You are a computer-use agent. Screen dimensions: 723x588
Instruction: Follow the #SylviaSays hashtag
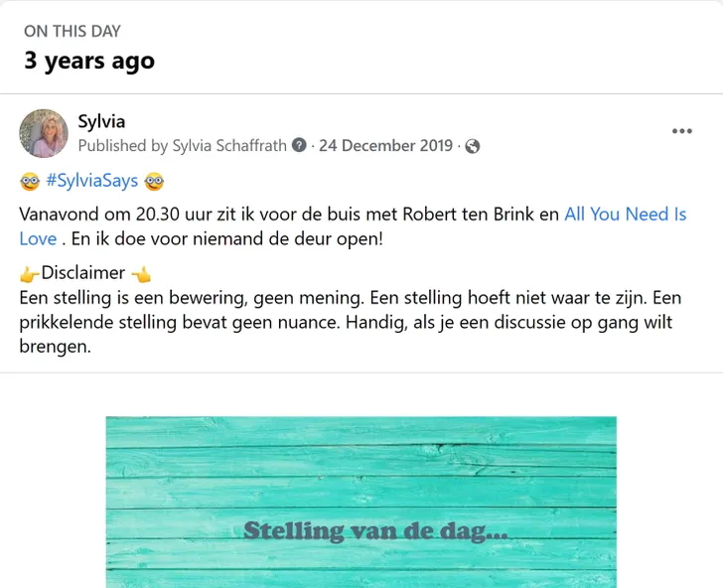pyautogui.click(x=91, y=181)
